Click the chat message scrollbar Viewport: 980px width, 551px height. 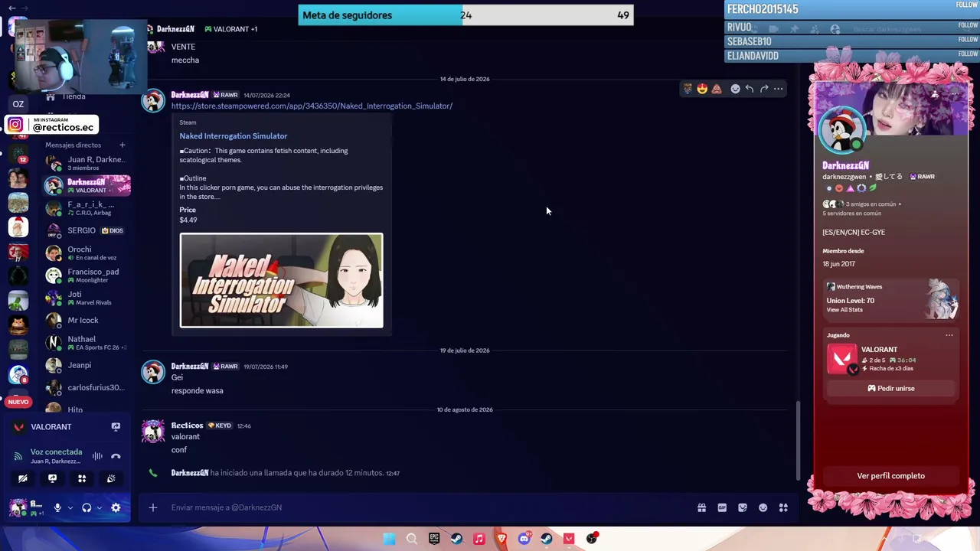coord(797,440)
